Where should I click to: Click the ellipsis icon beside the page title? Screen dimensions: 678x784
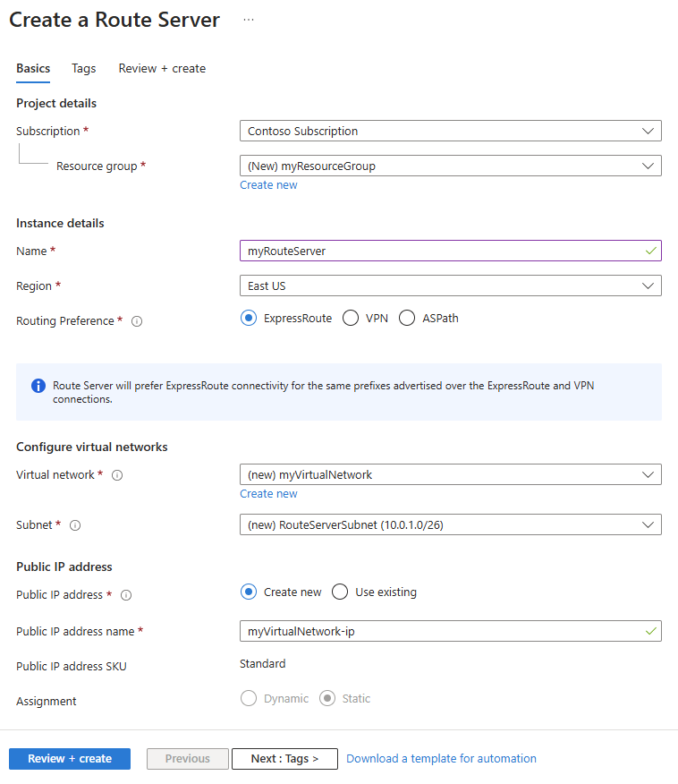click(x=249, y=21)
